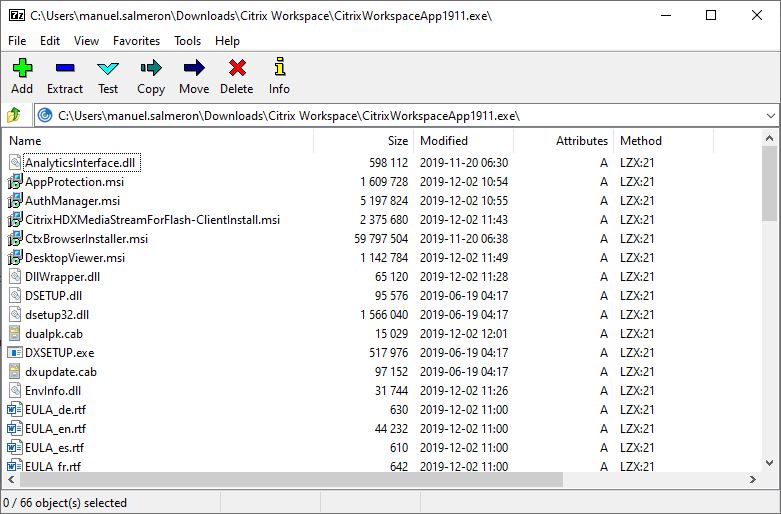Image resolution: width=781 pixels, height=514 pixels.
Task: Click the Extract toolbar icon
Action: (65, 68)
